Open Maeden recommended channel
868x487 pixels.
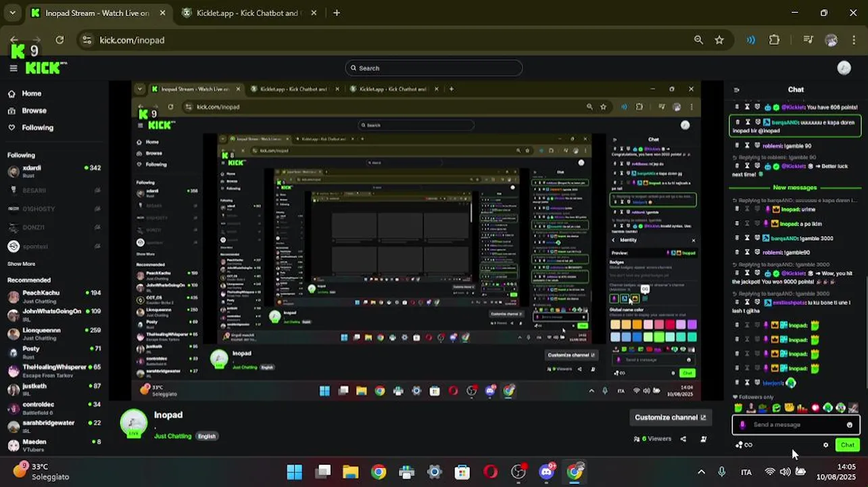54,445
